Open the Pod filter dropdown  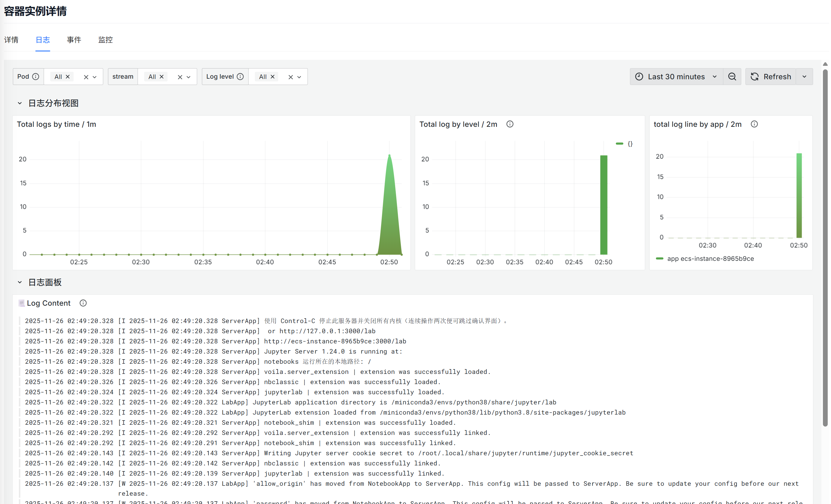95,77
